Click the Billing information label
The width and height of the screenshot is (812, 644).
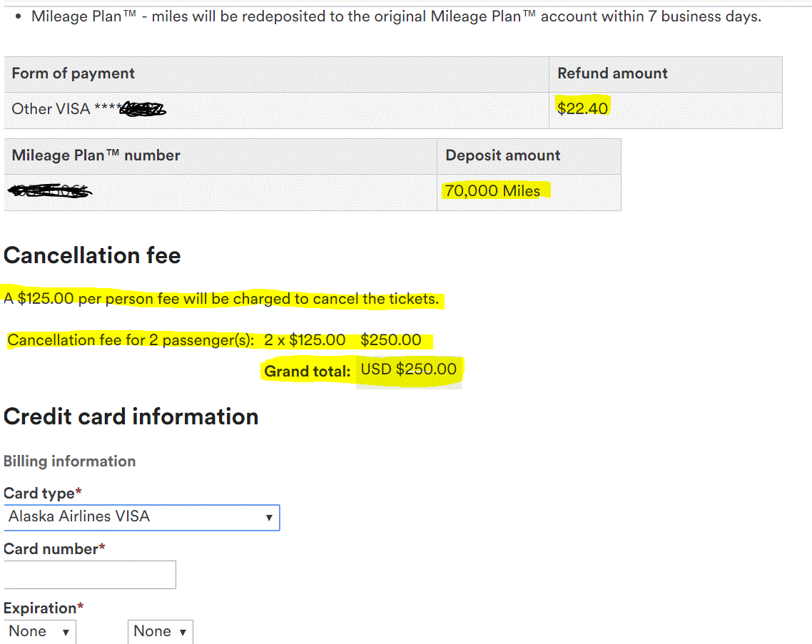point(69,461)
